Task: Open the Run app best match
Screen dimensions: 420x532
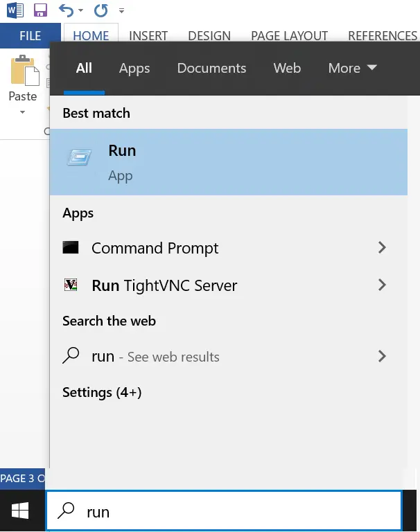Action: coord(229,162)
